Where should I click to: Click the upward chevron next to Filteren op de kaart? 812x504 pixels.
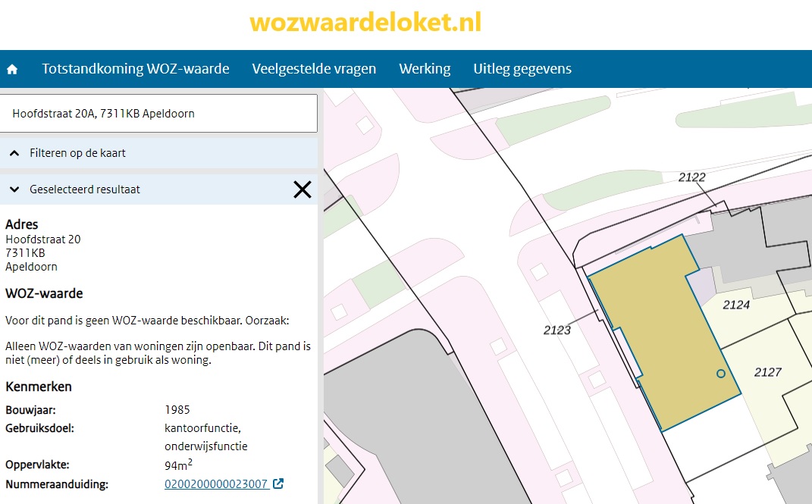tap(13, 152)
